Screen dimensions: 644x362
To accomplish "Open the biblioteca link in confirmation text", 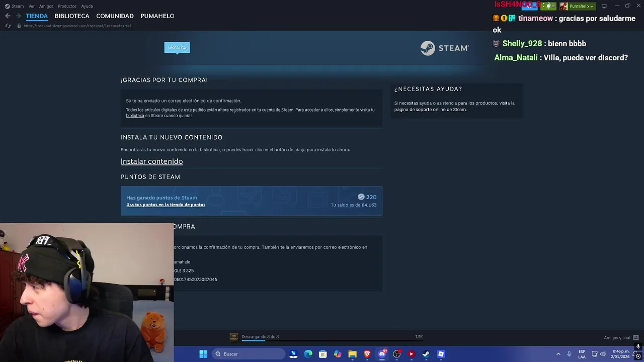I will pyautogui.click(x=135, y=116).
